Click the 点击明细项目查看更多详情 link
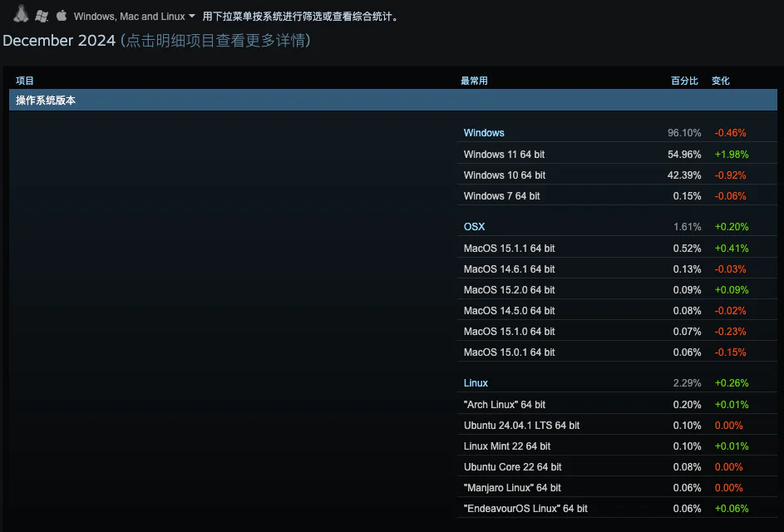 click(x=215, y=41)
